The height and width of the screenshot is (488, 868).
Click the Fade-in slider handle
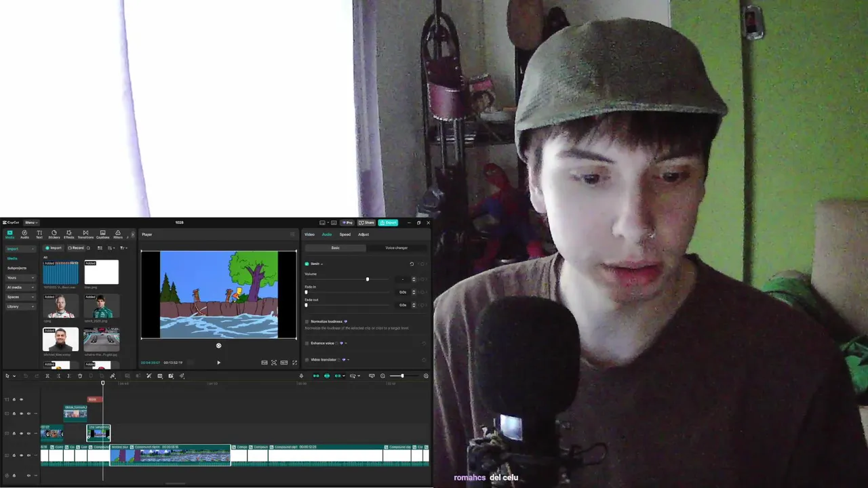[x=306, y=292]
